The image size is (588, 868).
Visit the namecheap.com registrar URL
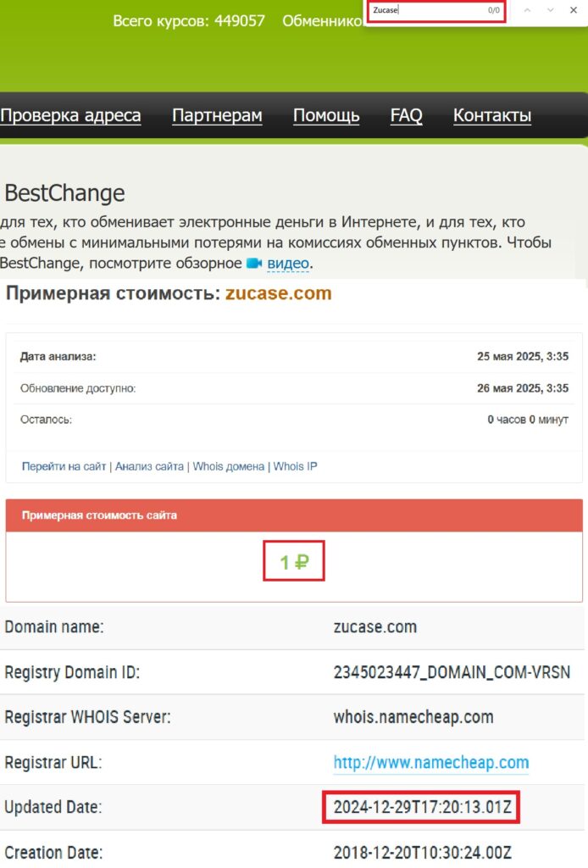pyautogui.click(x=431, y=762)
